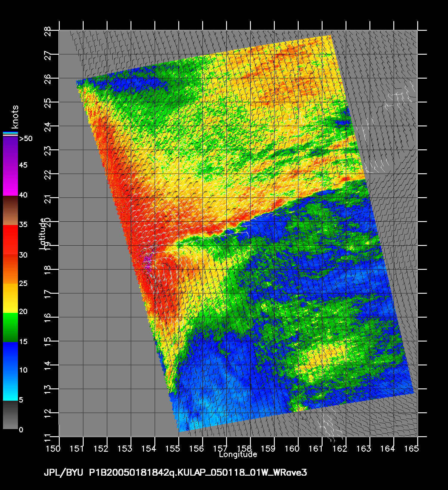
Task: Click the latitude tick label '26'
Action: 48,79
